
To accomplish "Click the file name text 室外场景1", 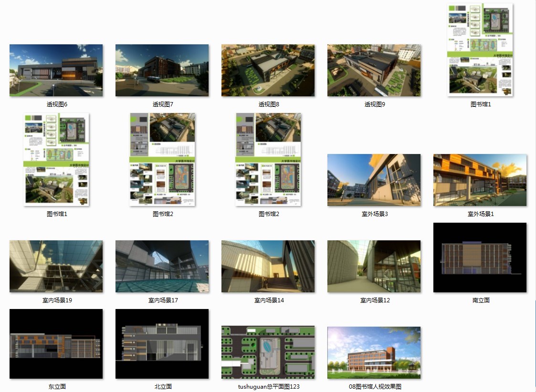I will [480, 214].
